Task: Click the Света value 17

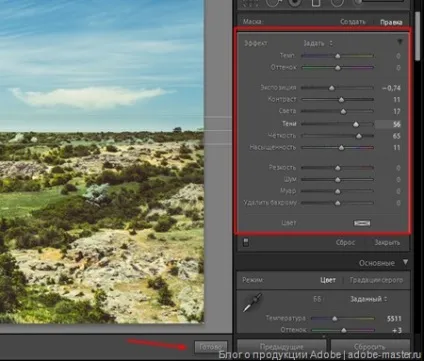Action: click(396, 112)
